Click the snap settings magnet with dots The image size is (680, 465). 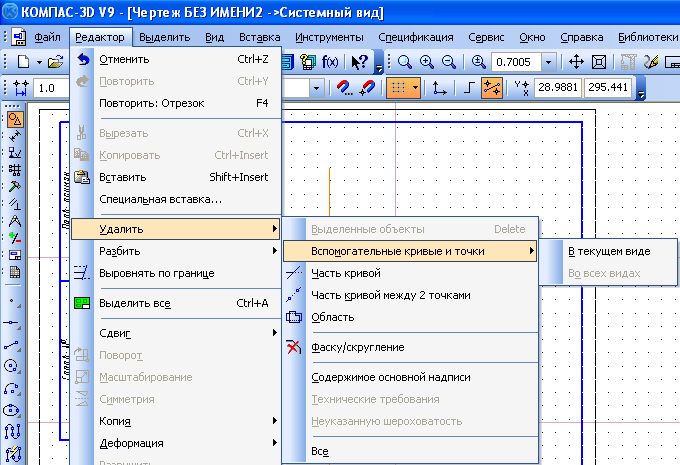coord(345,88)
